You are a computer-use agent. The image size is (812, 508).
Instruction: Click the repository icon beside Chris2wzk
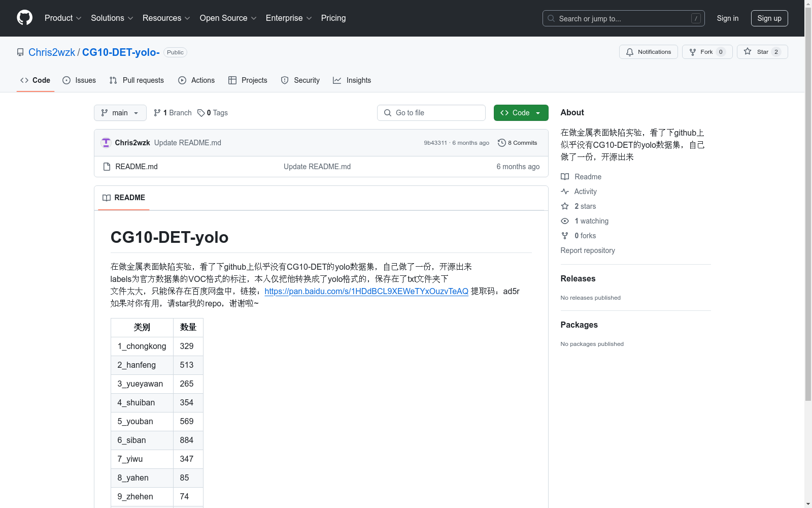pos(20,52)
